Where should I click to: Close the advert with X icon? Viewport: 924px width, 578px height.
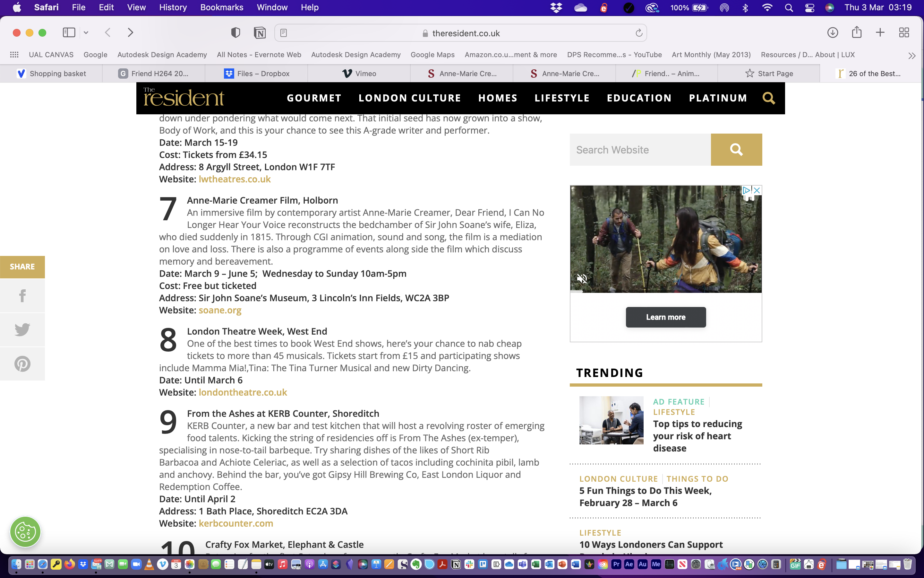757,190
